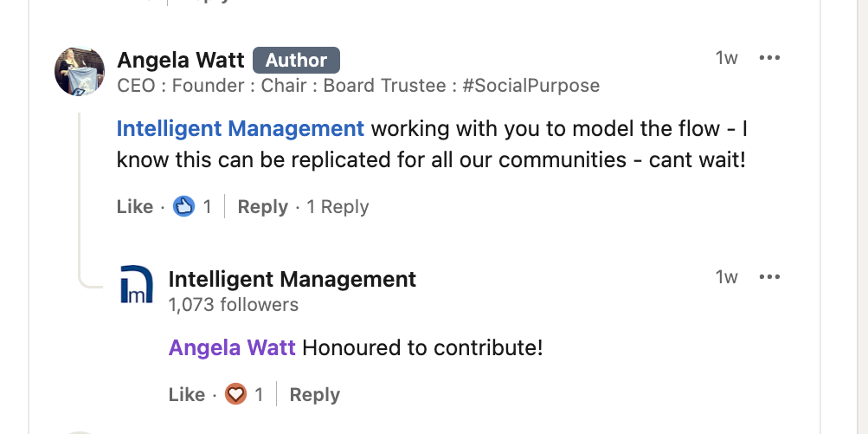Viewport: 868px width, 434px height.
Task: Open Angela Watt author name link
Action: click(x=181, y=60)
